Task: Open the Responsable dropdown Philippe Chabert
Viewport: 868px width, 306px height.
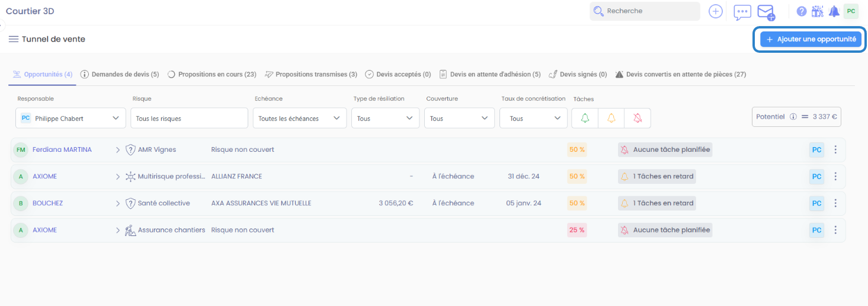Action: pos(71,118)
